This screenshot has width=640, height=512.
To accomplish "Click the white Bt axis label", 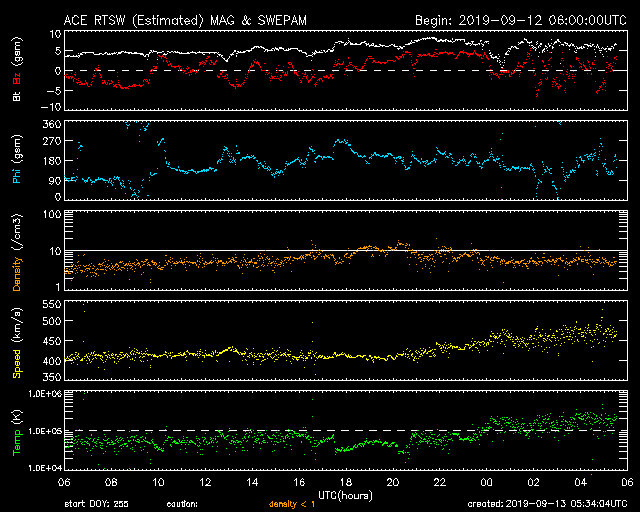I will click(x=17, y=96).
